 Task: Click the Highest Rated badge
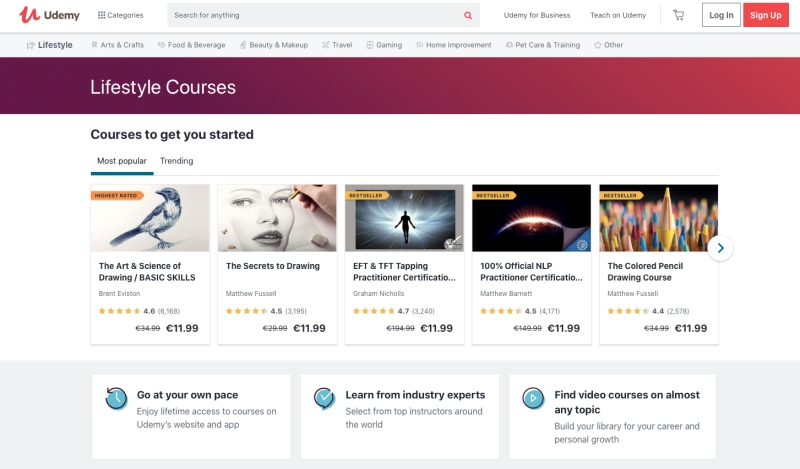117,195
